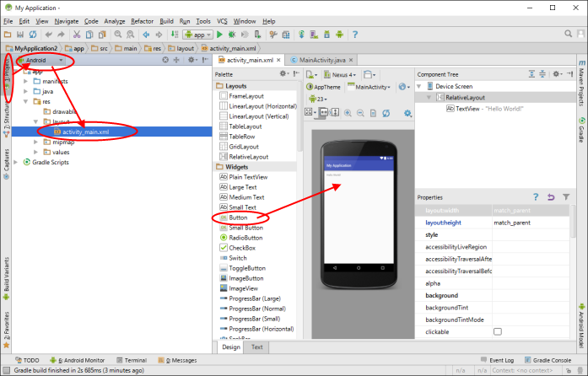The image size is (588, 376).
Task: Open the Gradle Console
Action: 548,360
